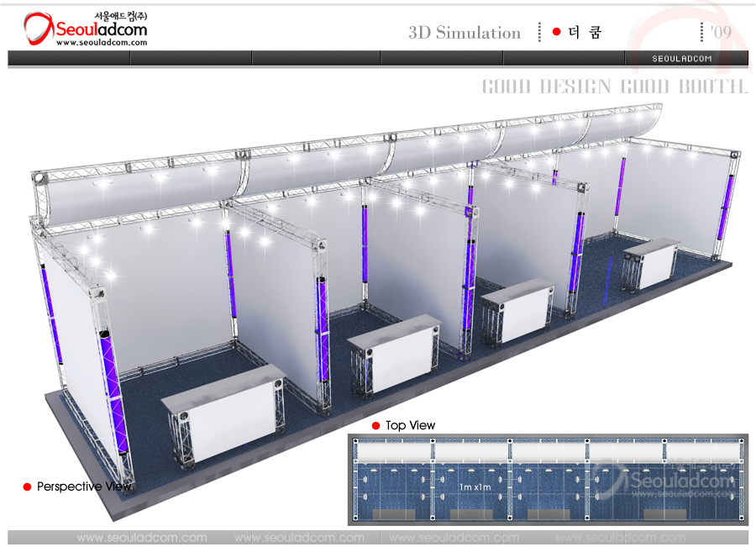Click the red dot beside 더 콤
756x547 pixels.
point(556,32)
